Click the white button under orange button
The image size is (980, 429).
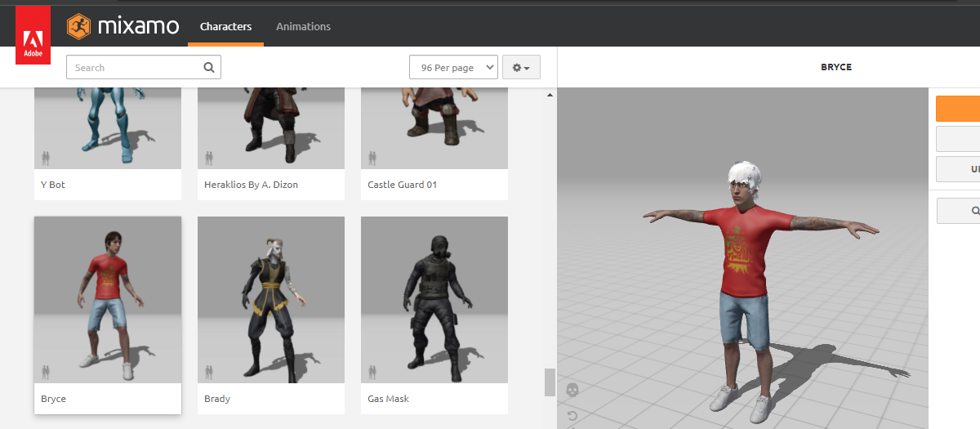(958, 139)
